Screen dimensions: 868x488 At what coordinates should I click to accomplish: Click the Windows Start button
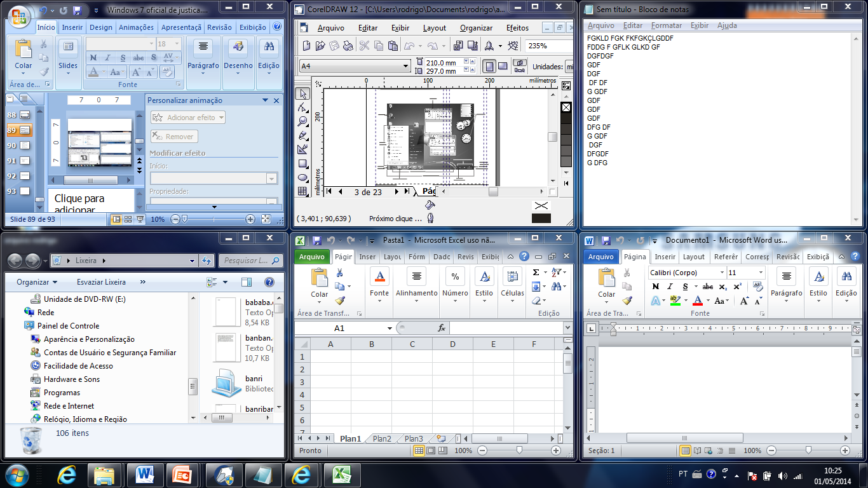17,474
